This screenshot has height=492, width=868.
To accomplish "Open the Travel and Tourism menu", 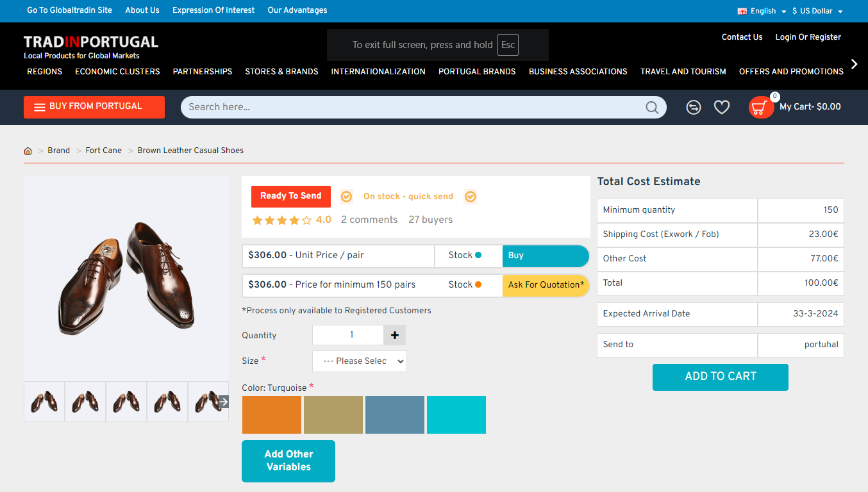I will 683,72.
